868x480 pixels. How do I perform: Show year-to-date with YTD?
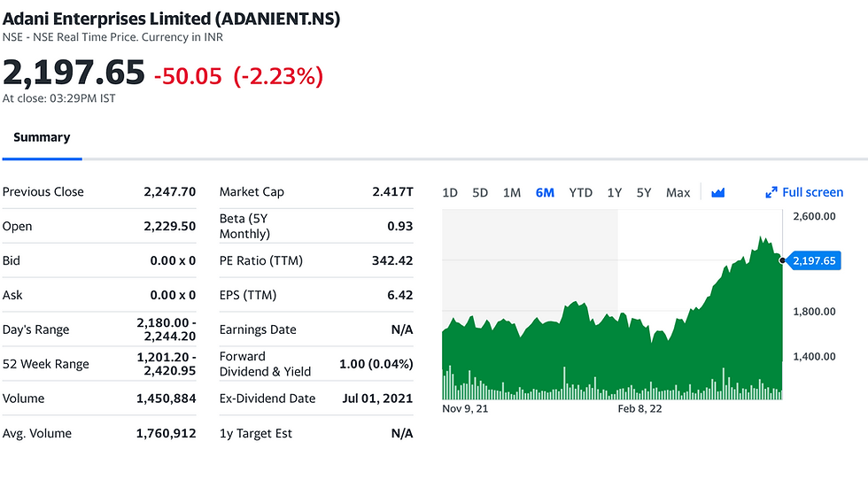[x=580, y=192]
